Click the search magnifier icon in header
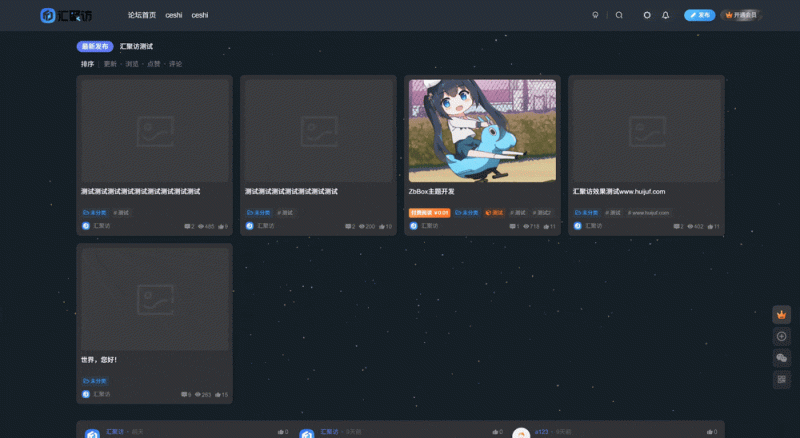 (619, 15)
